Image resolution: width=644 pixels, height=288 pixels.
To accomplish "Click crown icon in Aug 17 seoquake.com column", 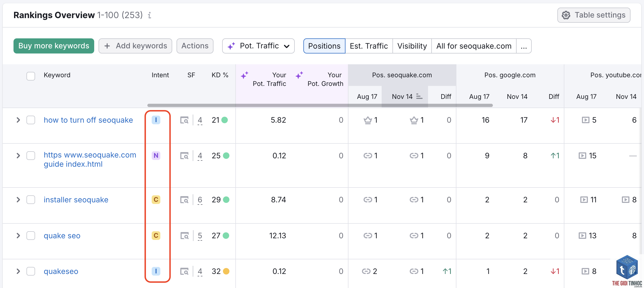I will (x=368, y=120).
